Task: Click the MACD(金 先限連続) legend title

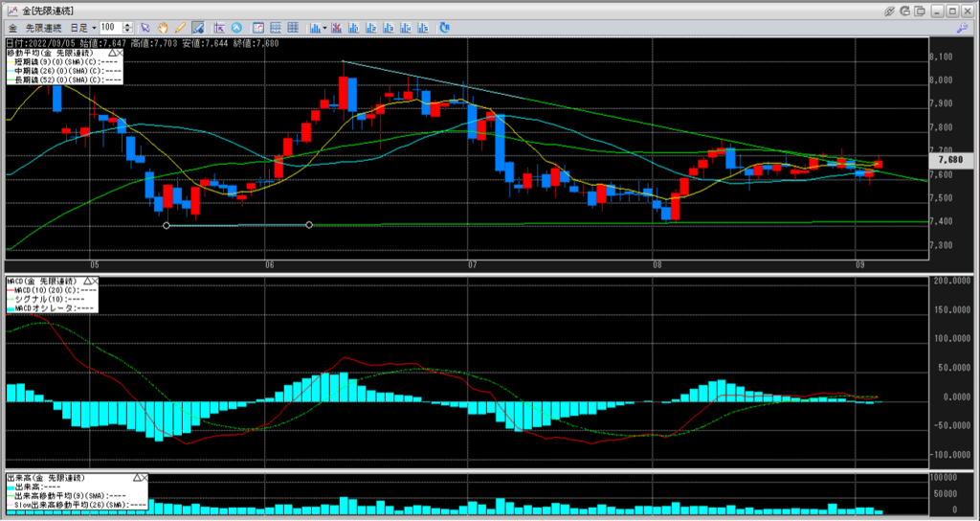Action: tap(41, 282)
